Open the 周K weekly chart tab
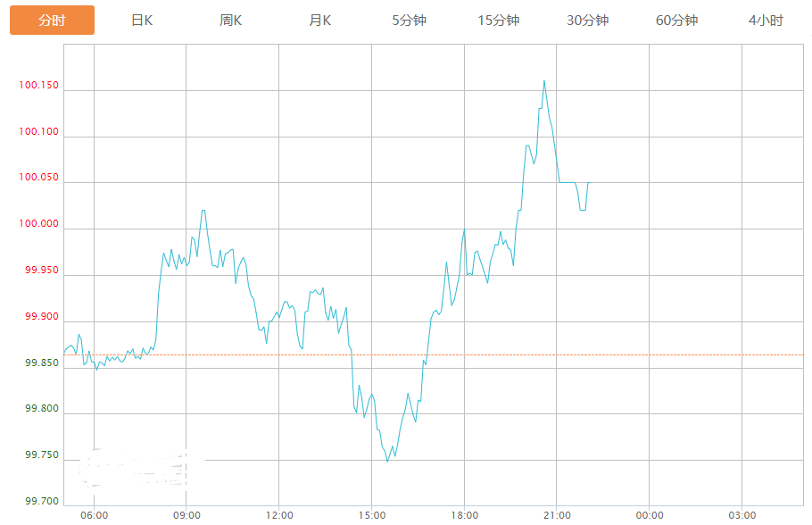 (231, 21)
